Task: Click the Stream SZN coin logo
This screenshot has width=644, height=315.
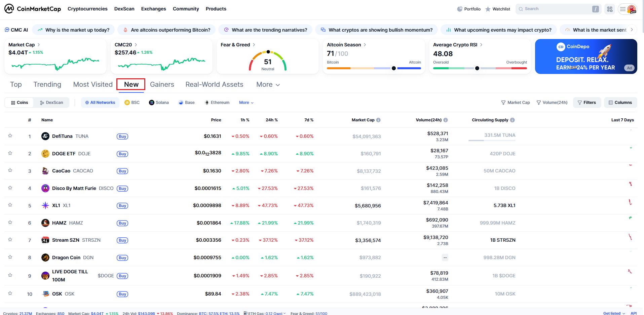Action: click(x=45, y=240)
